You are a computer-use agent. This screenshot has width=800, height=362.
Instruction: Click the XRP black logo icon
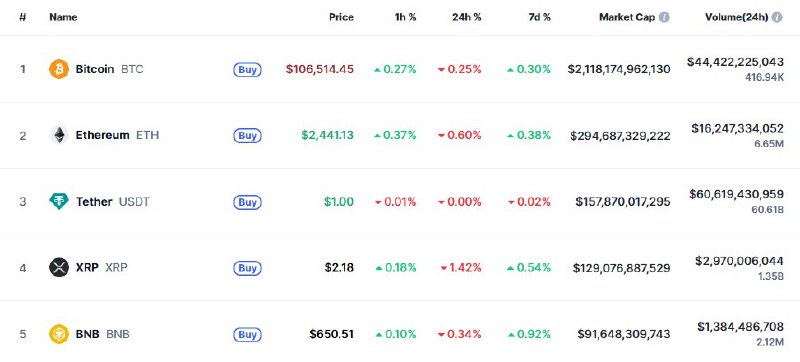click(59, 268)
